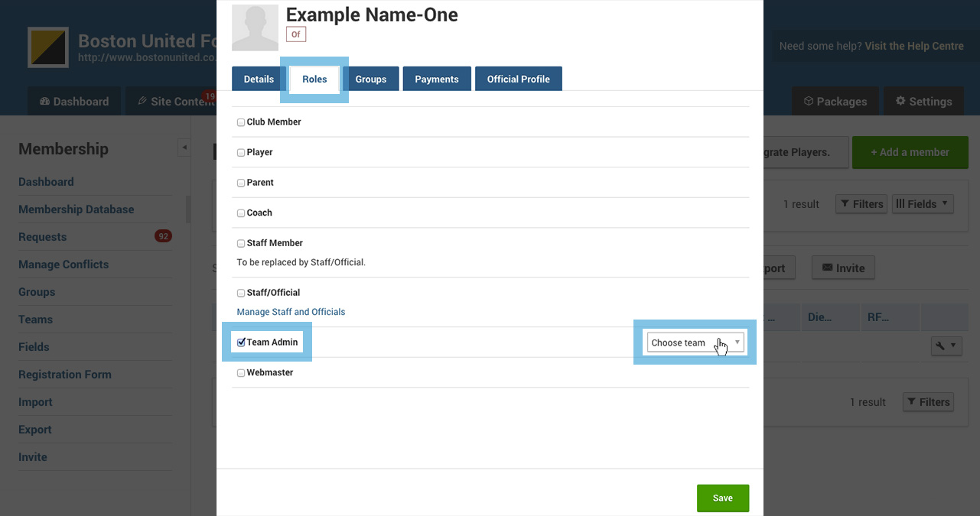Enable the Player role checkbox
This screenshot has width=980, height=516.
coord(241,153)
